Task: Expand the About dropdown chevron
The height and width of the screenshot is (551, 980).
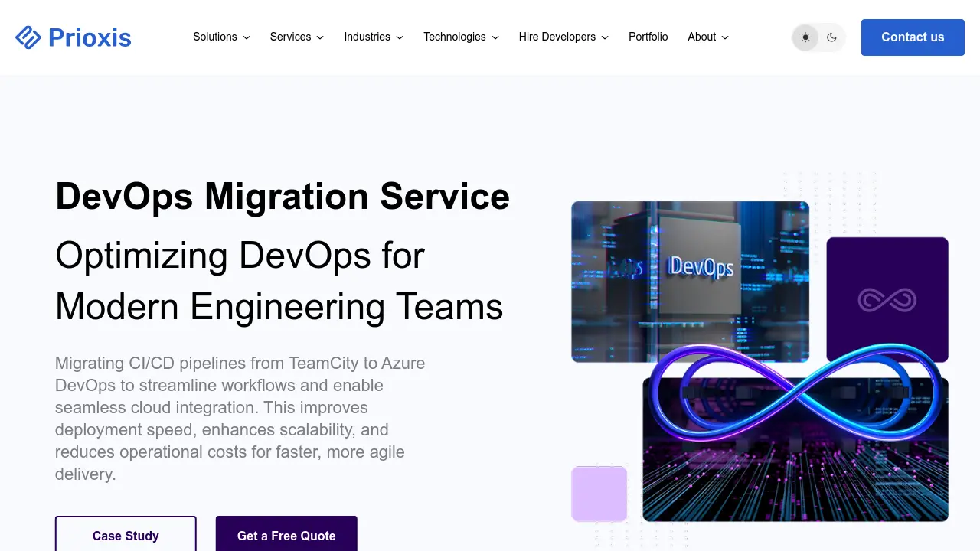Action: point(725,37)
